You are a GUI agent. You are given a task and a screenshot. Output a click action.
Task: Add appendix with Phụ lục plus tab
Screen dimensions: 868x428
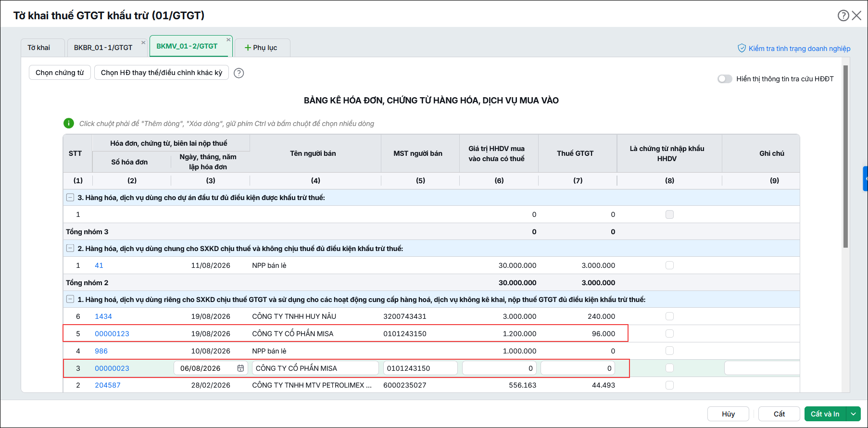tap(262, 48)
